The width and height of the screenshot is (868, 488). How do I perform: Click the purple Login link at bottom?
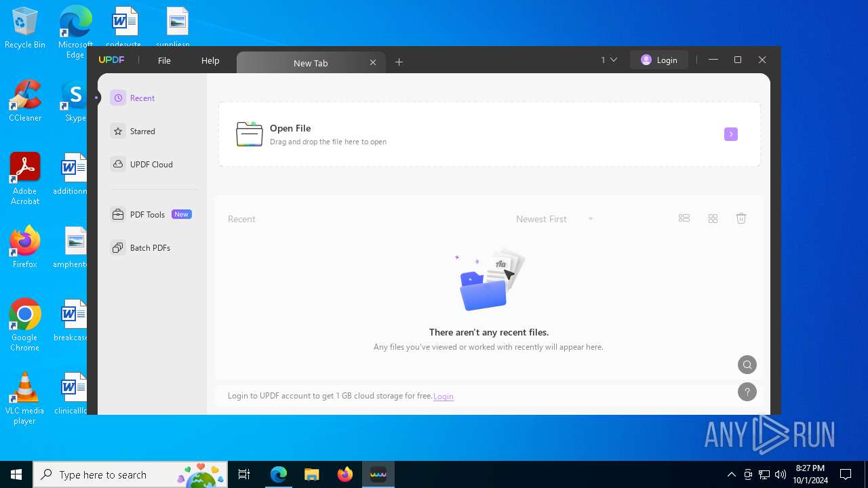coord(443,396)
